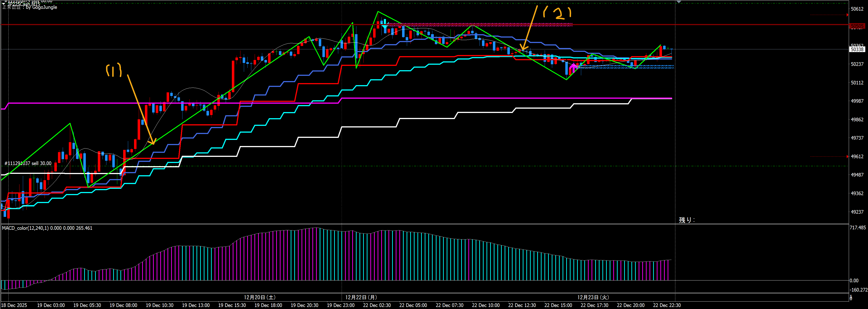The image size is (868, 309).
Task: Click the 22 Dec 10:00 time axis label
Action: click(486, 305)
